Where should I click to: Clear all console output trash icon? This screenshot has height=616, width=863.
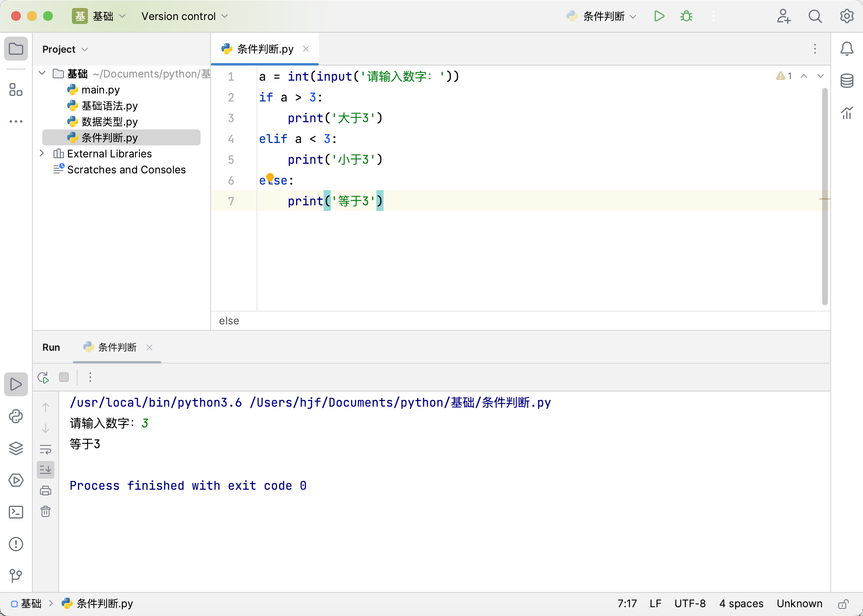pyautogui.click(x=46, y=511)
